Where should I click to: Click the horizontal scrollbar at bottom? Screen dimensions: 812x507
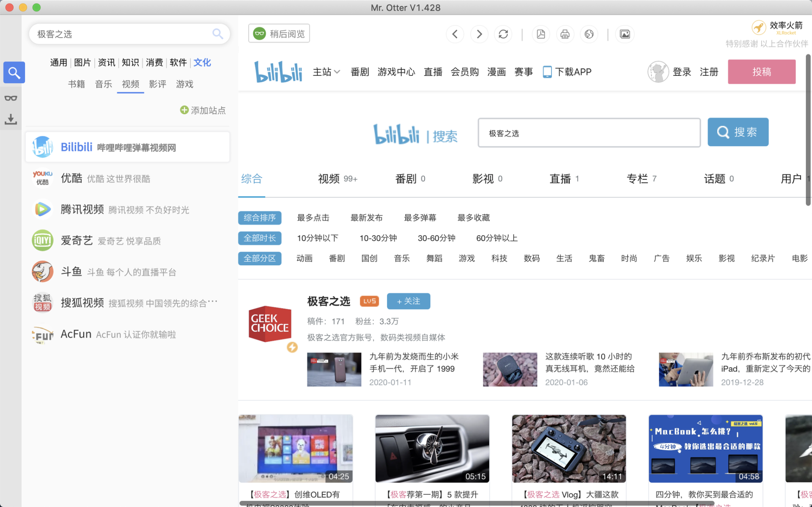477,503
